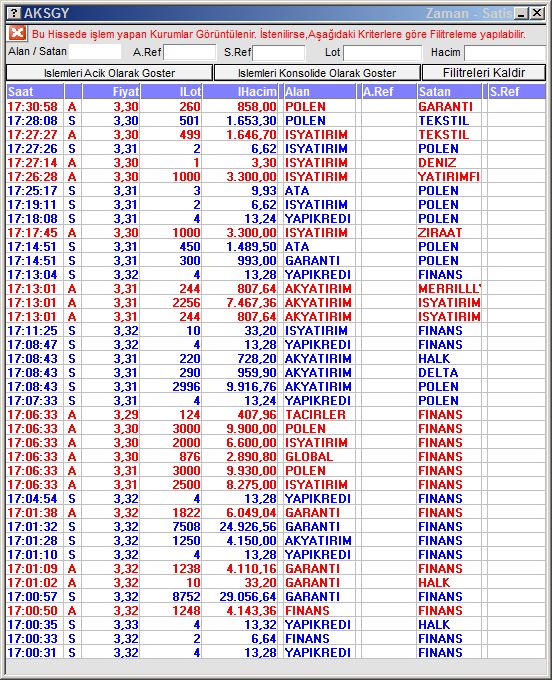Click the S marker in the 17:19:11 row
552x680 pixels.
click(x=72, y=205)
